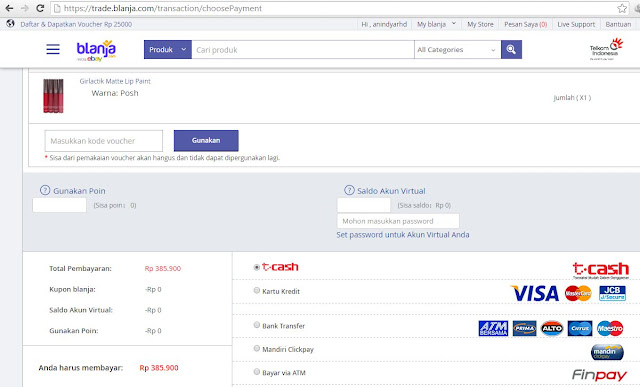Click the MasterCard logo

coord(578,293)
